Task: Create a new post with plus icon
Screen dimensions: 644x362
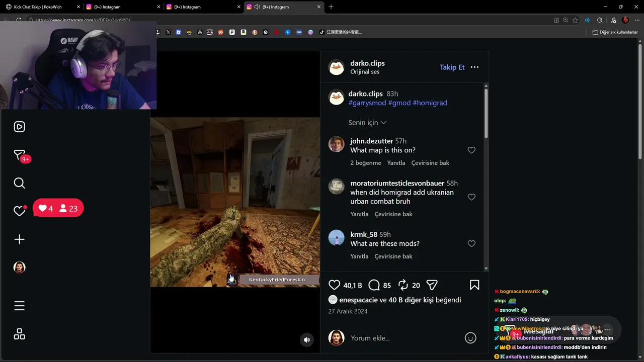Action: pyautogui.click(x=19, y=239)
